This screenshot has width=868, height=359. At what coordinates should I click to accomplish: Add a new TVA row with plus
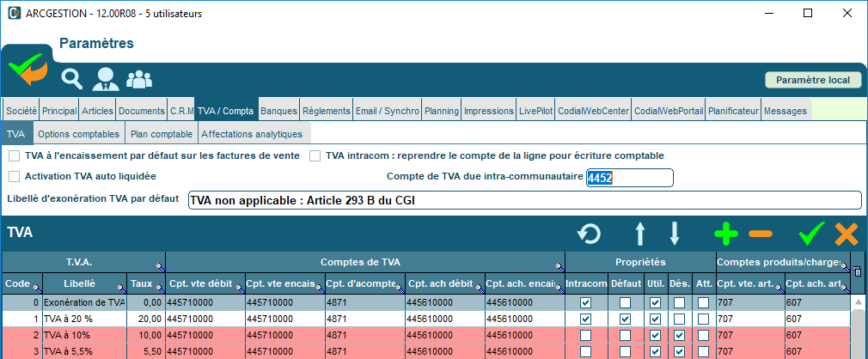click(726, 233)
